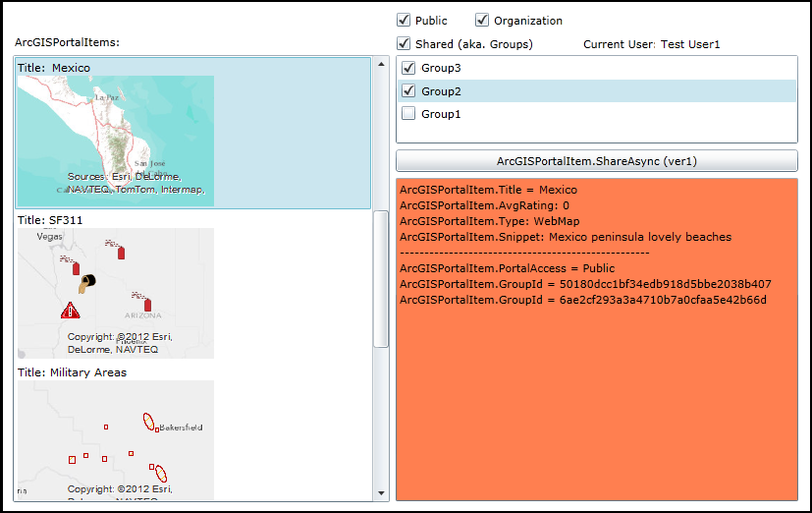Click the GroupId line starting with 6ae2cf29
The image size is (812, 513).
pos(583,300)
